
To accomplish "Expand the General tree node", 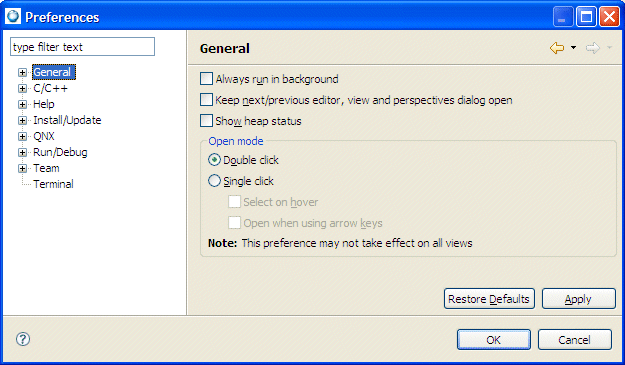I will click(22, 72).
